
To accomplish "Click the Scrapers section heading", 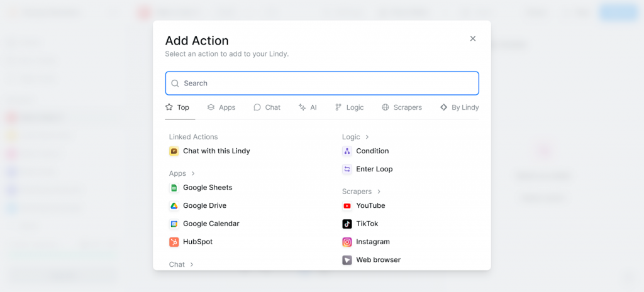I will 357,192.
